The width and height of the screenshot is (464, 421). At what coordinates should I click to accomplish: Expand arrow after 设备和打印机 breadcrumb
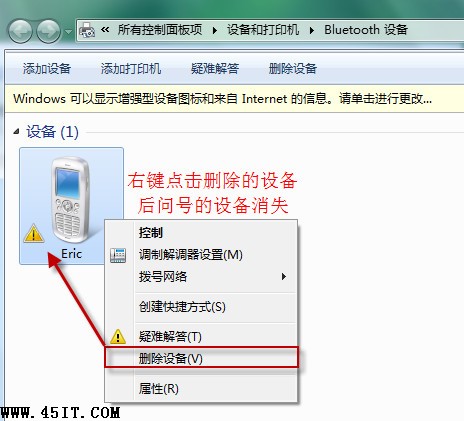(312, 30)
